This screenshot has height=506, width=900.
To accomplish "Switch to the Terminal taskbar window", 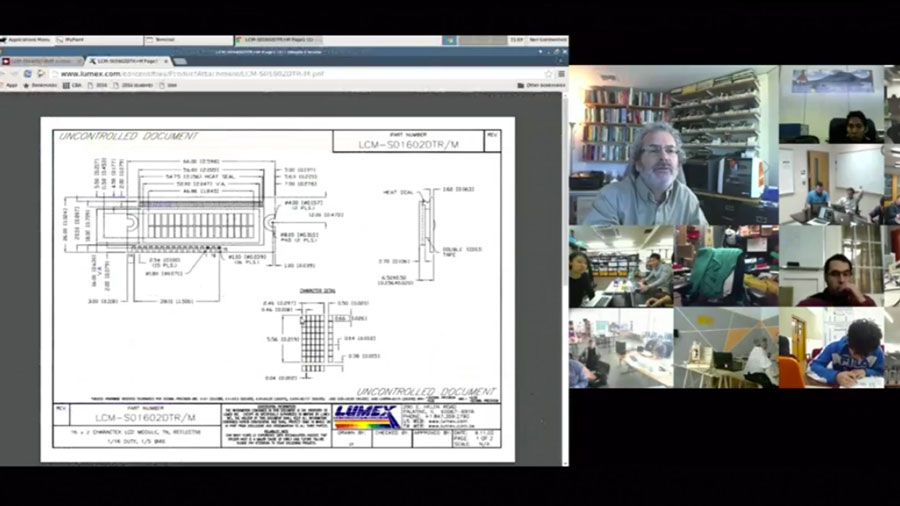I will pos(189,40).
